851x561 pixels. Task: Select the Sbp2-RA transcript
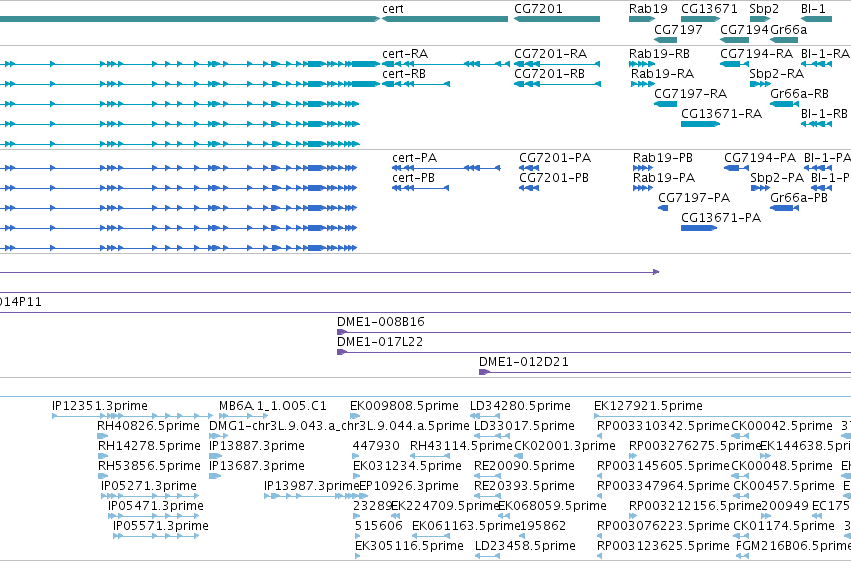pos(760,84)
